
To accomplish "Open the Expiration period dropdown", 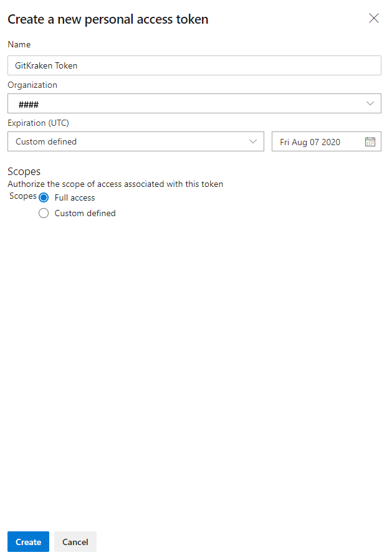I will (x=135, y=141).
